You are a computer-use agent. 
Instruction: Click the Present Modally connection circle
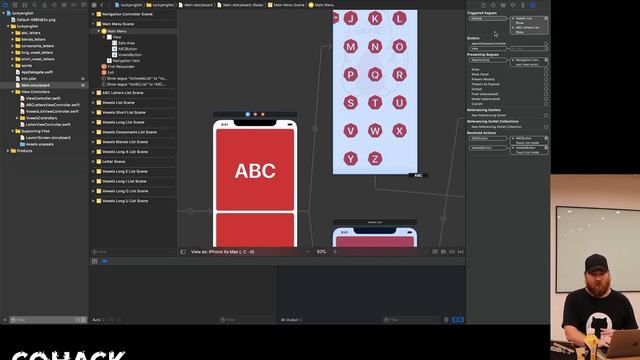click(x=546, y=80)
